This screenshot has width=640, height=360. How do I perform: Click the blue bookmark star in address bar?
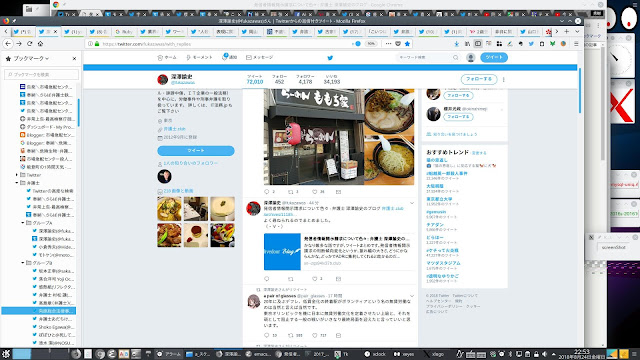(407, 44)
